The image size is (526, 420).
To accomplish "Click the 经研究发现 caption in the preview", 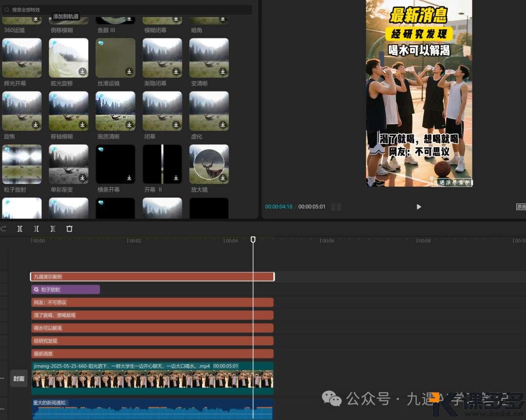I will (419, 34).
